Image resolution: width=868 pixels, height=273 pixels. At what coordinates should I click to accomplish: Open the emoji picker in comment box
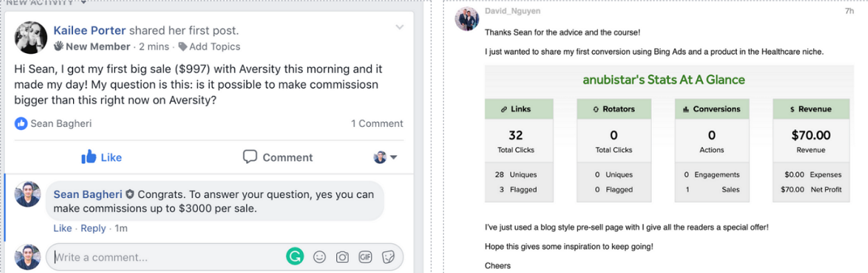pos(319,257)
